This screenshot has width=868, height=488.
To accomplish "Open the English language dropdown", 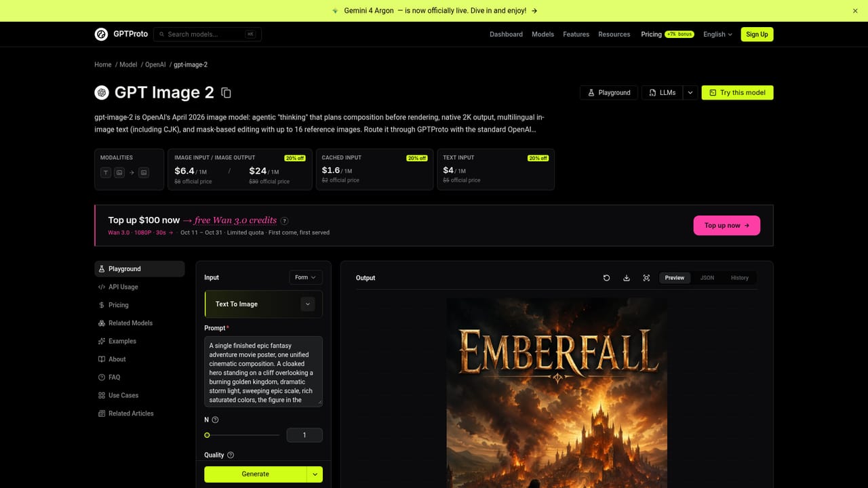I will click(717, 35).
